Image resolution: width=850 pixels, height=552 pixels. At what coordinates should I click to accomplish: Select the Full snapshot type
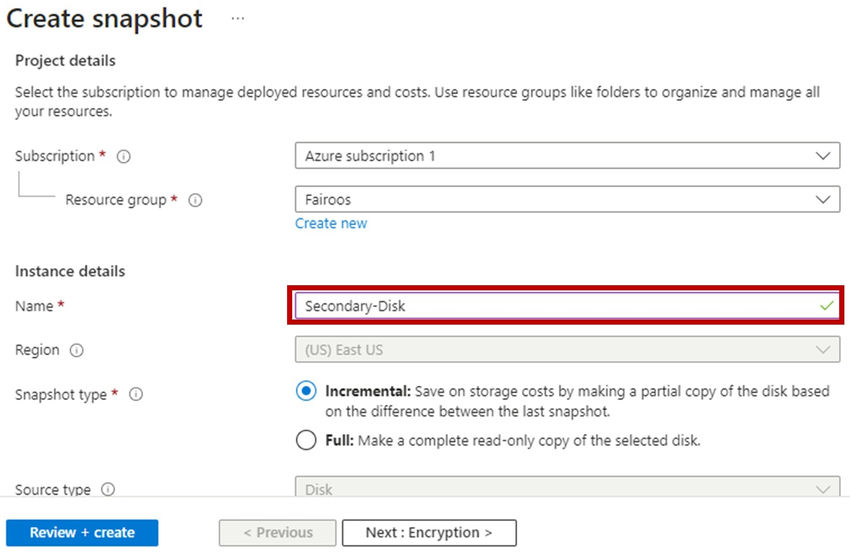(306, 440)
